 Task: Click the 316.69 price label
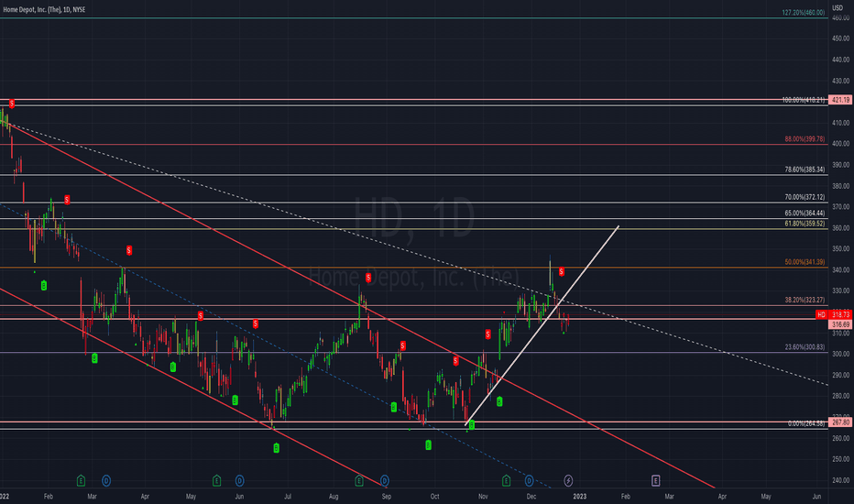pyautogui.click(x=840, y=324)
